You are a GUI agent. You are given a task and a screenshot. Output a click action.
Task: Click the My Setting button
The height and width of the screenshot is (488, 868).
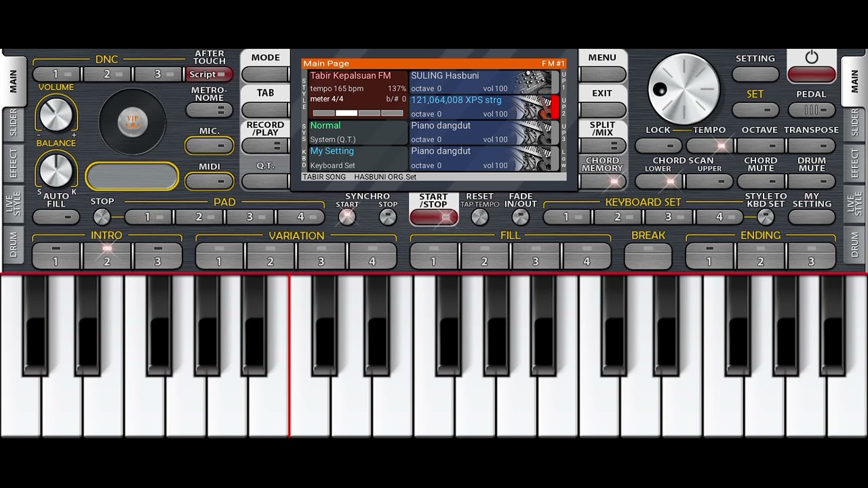(x=812, y=217)
